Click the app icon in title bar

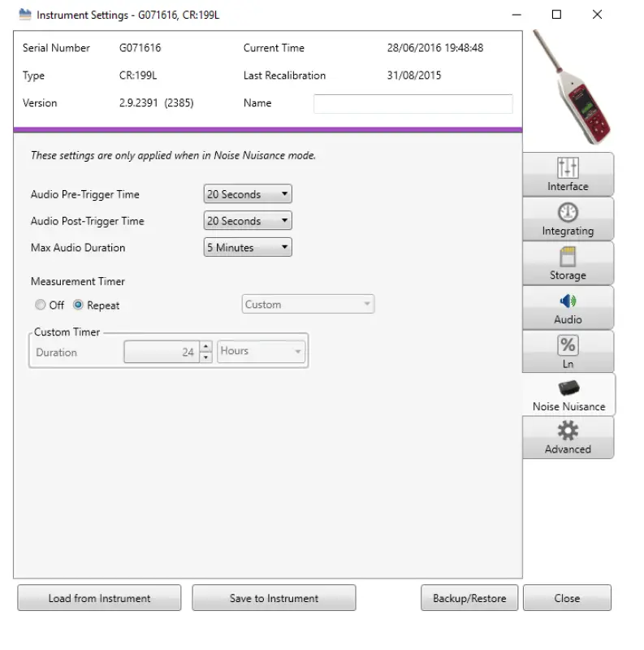(25, 15)
